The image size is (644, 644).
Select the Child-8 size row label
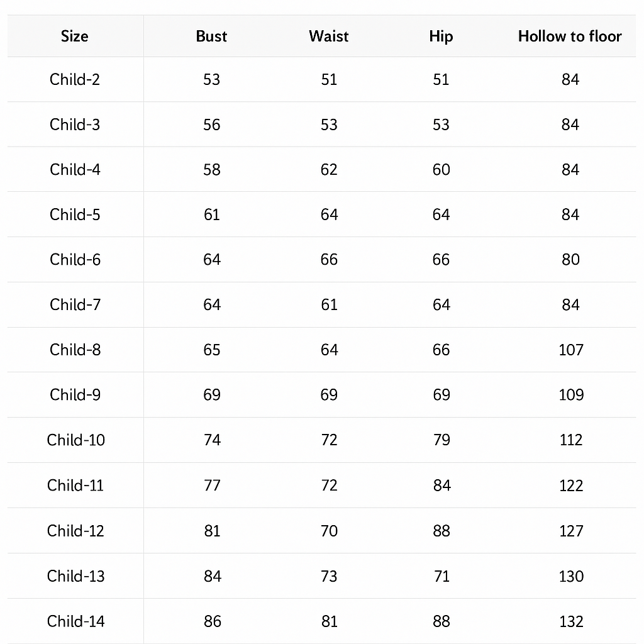point(75,350)
